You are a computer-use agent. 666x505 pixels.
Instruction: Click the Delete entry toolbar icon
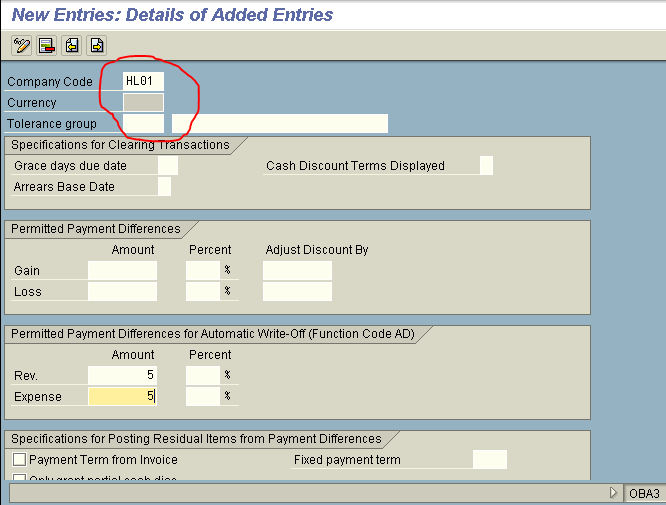click(x=47, y=45)
